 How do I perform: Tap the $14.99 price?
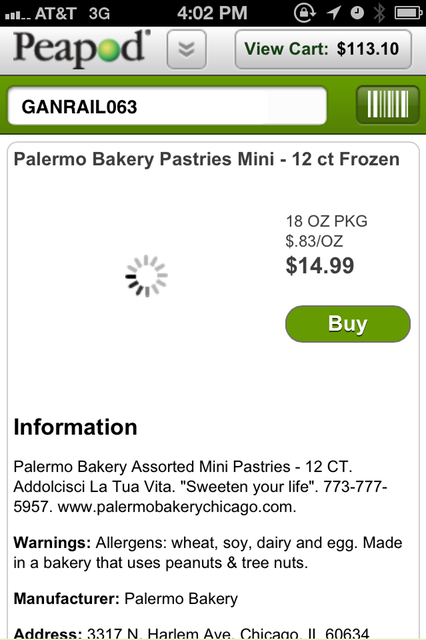click(x=320, y=266)
